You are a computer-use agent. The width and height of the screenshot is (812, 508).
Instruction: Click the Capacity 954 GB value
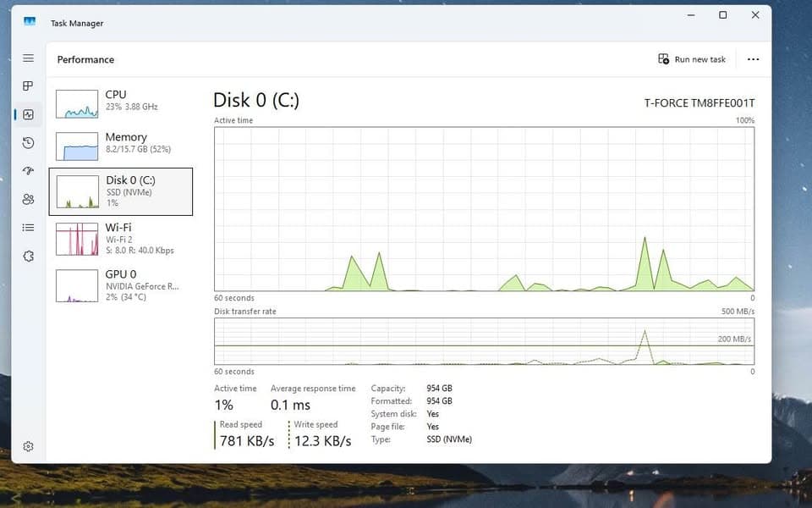pos(439,389)
